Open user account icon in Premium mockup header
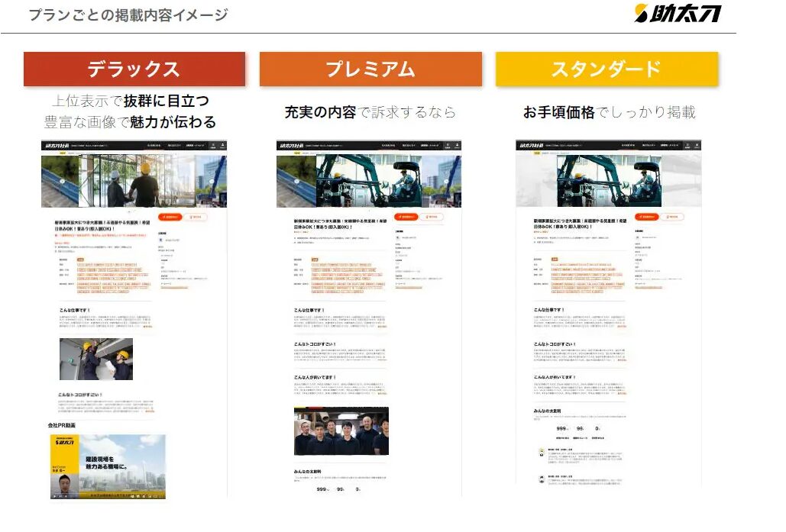 pyautogui.click(x=457, y=145)
